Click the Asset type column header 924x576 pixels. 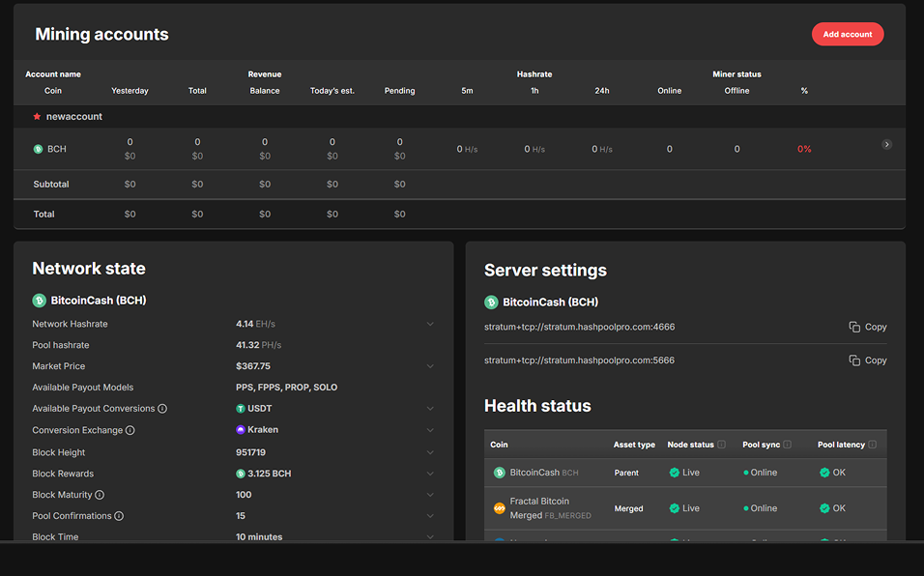(634, 445)
